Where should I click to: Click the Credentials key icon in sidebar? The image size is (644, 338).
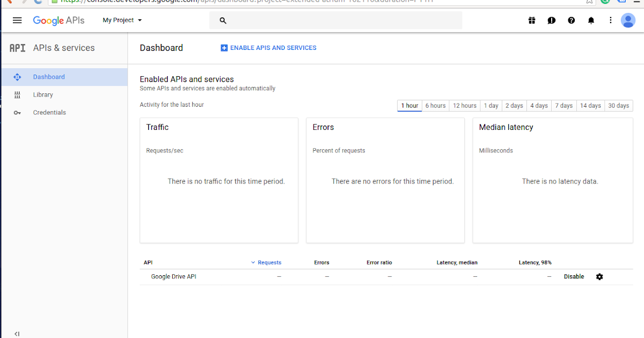click(17, 112)
